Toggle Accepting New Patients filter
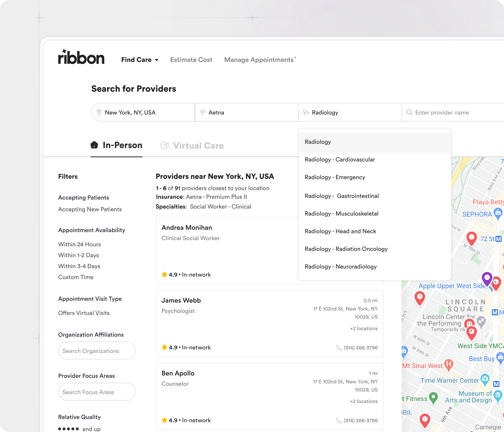The height and width of the screenshot is (432, 504). tap(90, 209)
